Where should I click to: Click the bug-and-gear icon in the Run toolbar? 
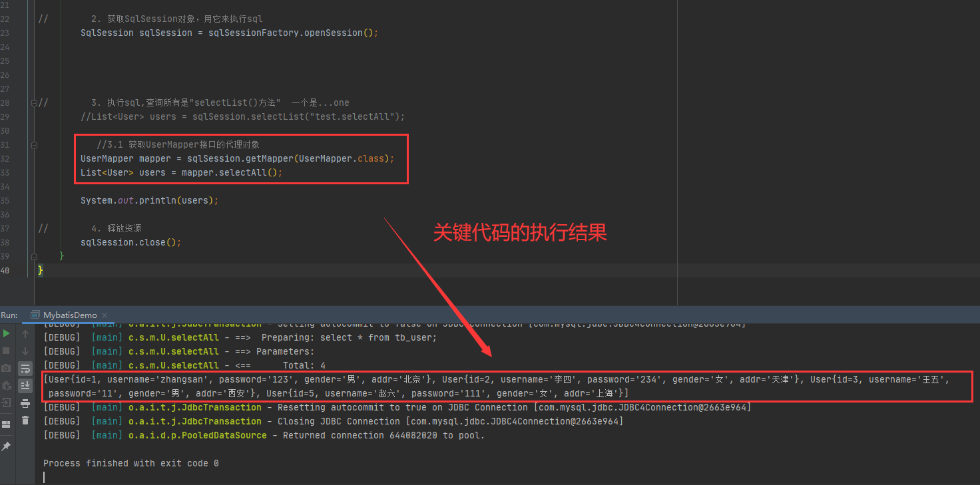tap(6, 385)
